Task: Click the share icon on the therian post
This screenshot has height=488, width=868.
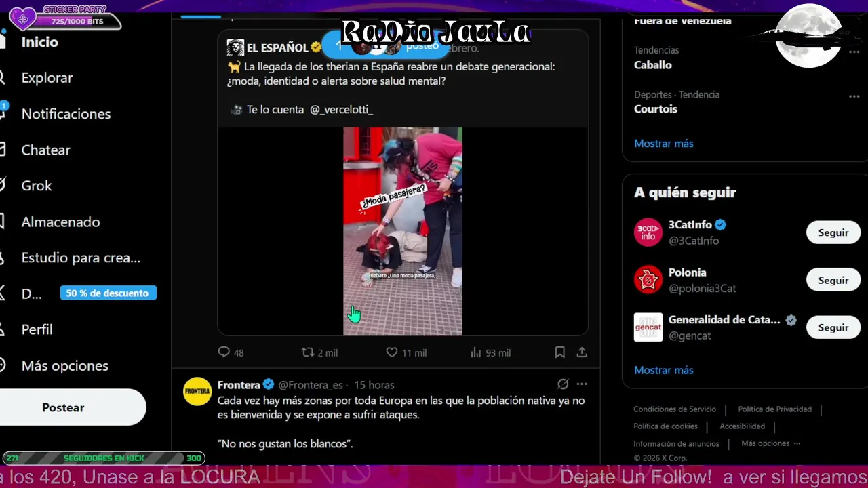Action: [582, 352]
